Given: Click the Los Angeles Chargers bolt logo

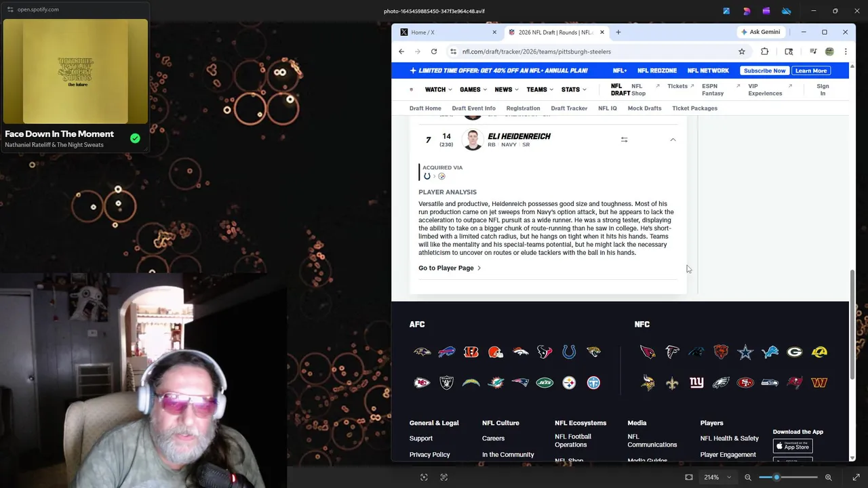Looking at the screenshot, I should [471, 383].
